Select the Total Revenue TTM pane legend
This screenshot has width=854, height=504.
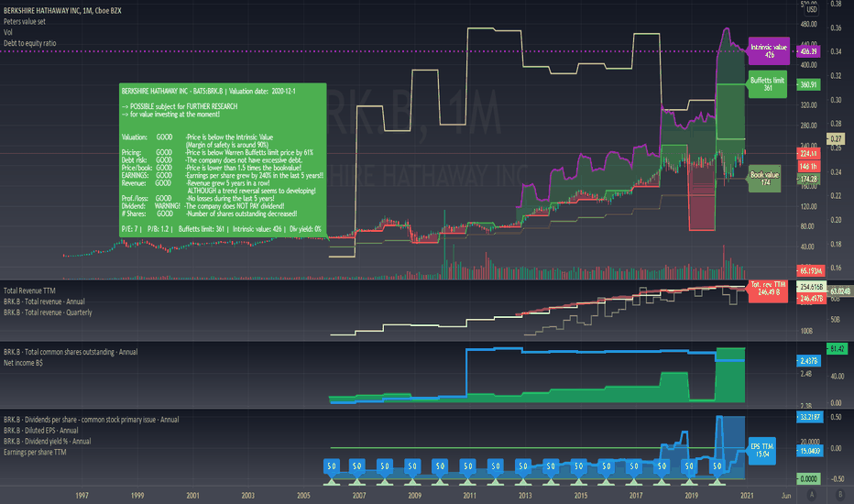coord(29,290)
